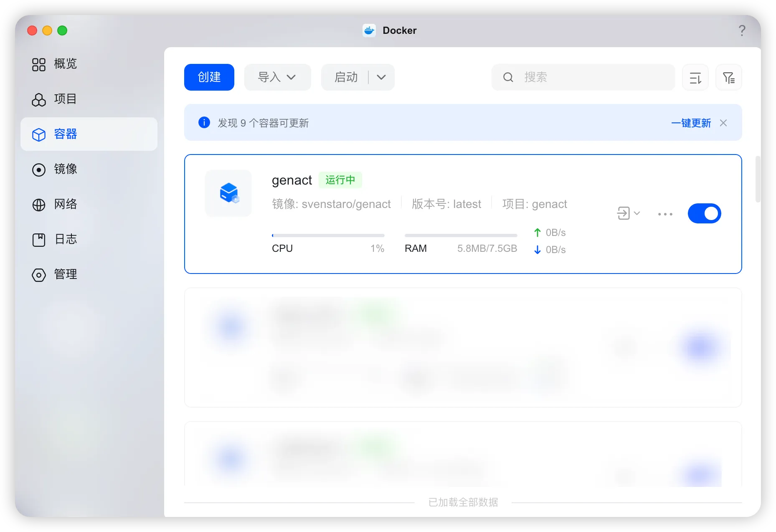Open the genact more options menu

pos(665,214)
